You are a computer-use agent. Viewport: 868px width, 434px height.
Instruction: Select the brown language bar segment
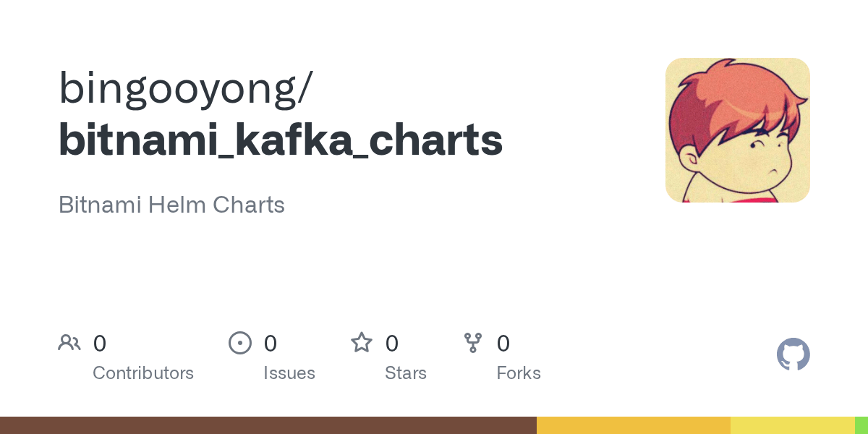(268, 425)
